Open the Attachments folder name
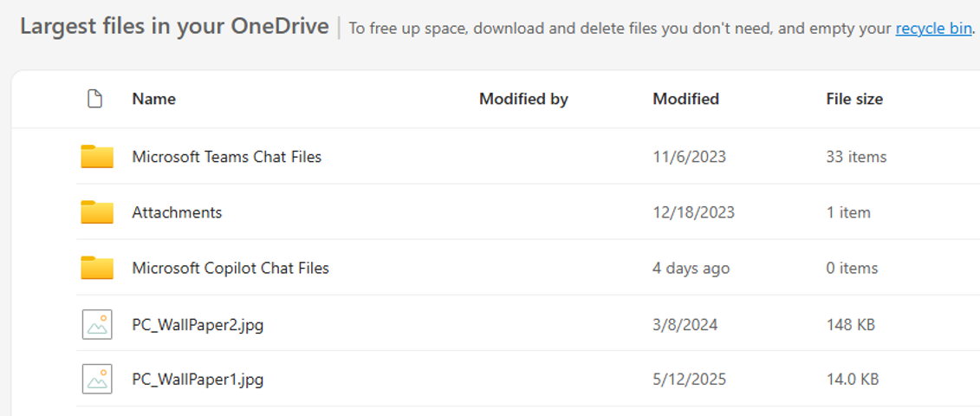The image size is (980, 416). tap(177, 212)
